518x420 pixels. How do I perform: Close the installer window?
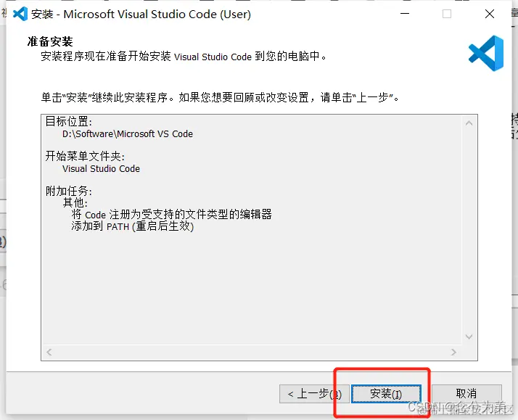[x=490, y=14]
